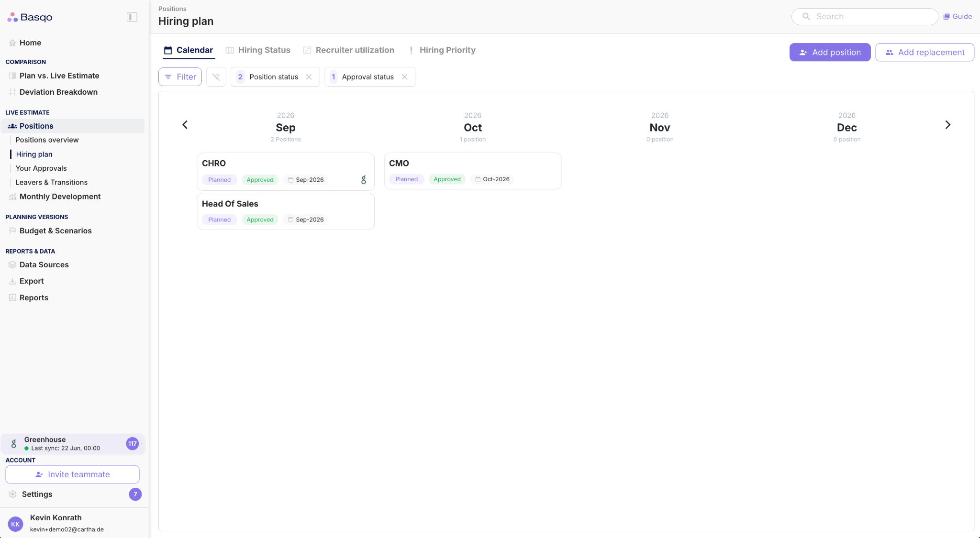The height and width of the screenshot is (538, 980).
Task: Open Plan vs. Live Estimate
Action: [59, 76]
